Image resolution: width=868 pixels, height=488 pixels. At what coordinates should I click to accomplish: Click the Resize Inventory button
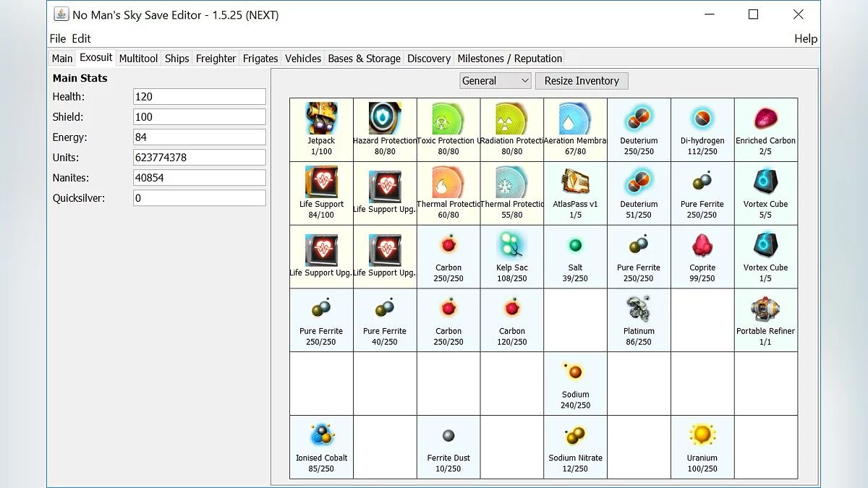click(x=582, y=81)
